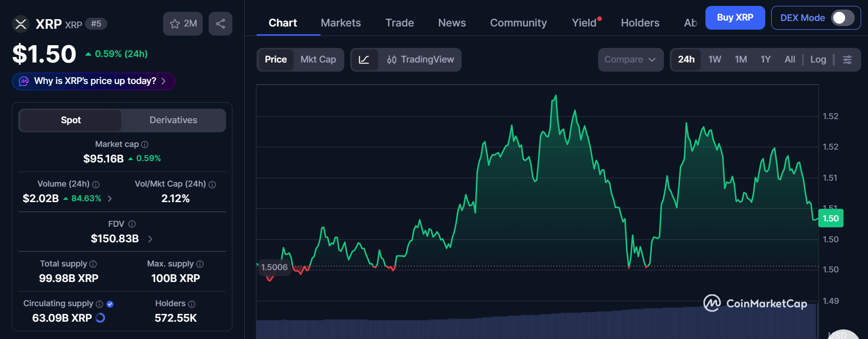The width and height of the screenshot is (868, 339).
Task: Set chart range to 1W
Action: point(715,60)
